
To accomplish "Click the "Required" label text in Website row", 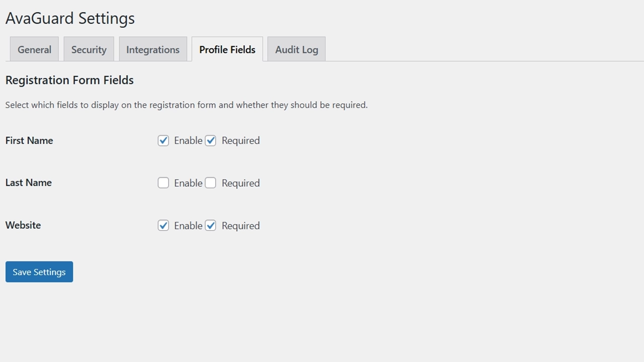I will [x=240, y=226].
